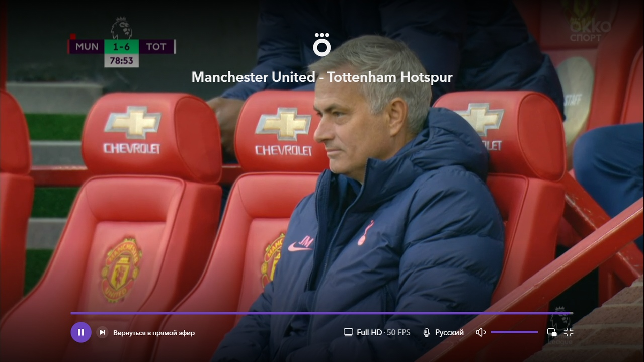644x362 pixels.
Task: Click the Manchester United - Tottenham Hotspur title
Action: [x=322, y=77]
